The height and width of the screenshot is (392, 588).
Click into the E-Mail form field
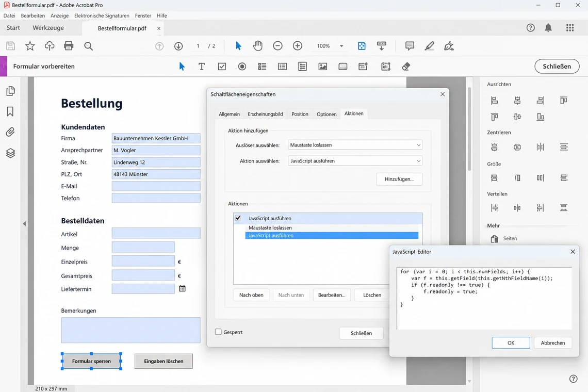(x=156, y=186)
